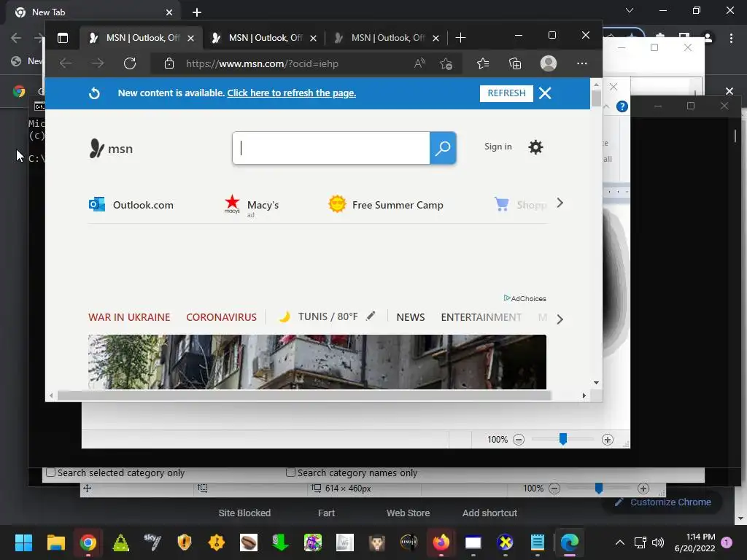Open File Explorer from taskbar

pyautogui.click(x=55, y=542)
